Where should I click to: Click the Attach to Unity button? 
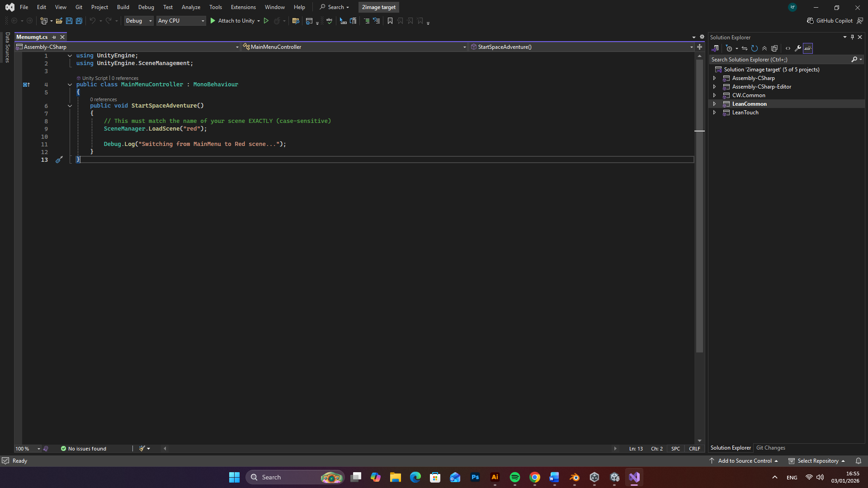click(x=232, y=21)
